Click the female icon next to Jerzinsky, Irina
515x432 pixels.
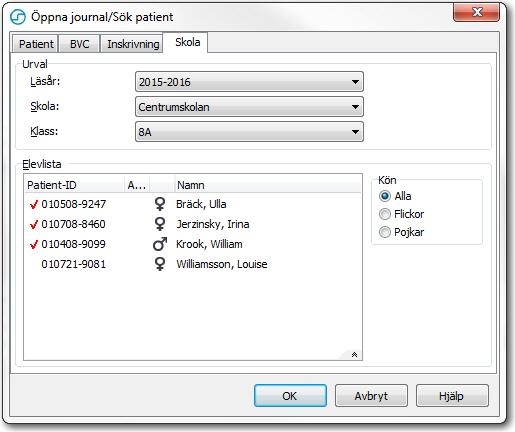coord(160,224)
